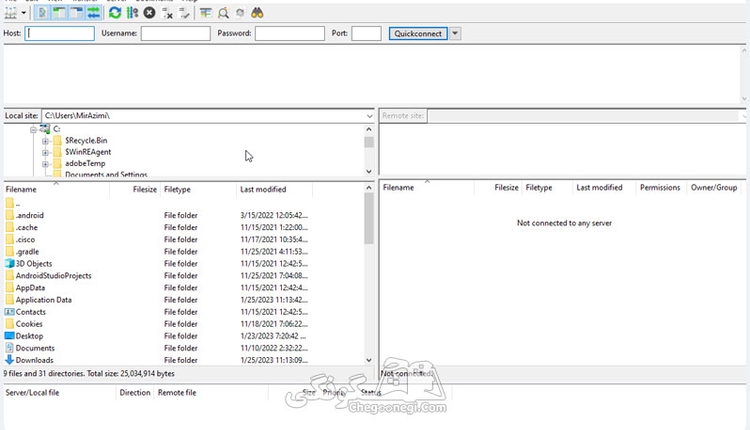Open the directory listing filters icon
Screen dimensions: 750x430
tap(206, 13)
